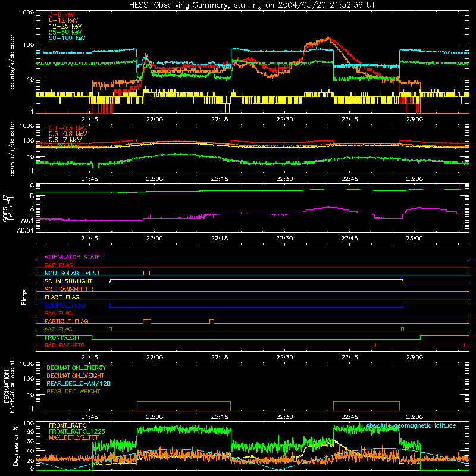
Task: Select the orange 6-12 keV legend label
Action: (x=64, y=20)
